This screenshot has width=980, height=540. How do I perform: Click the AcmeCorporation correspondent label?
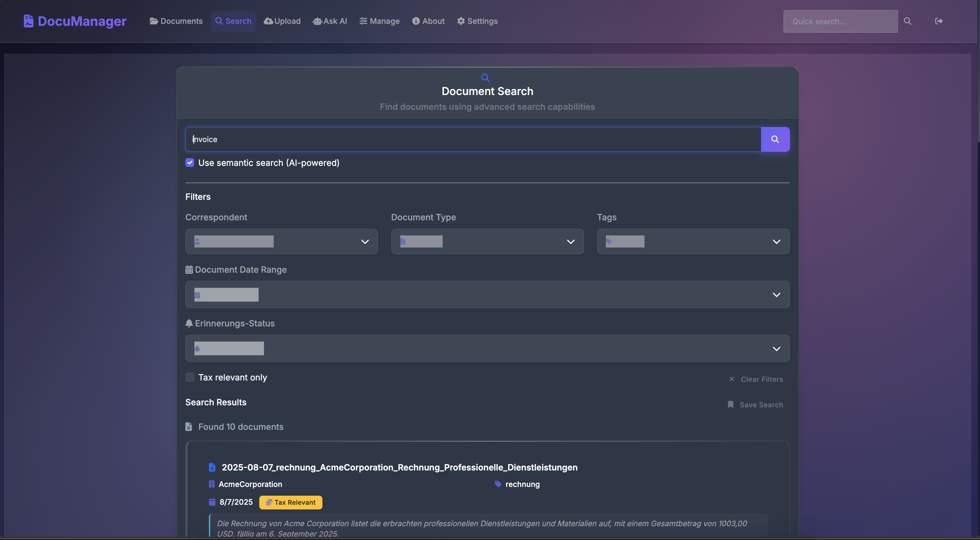tap(250, 484)
